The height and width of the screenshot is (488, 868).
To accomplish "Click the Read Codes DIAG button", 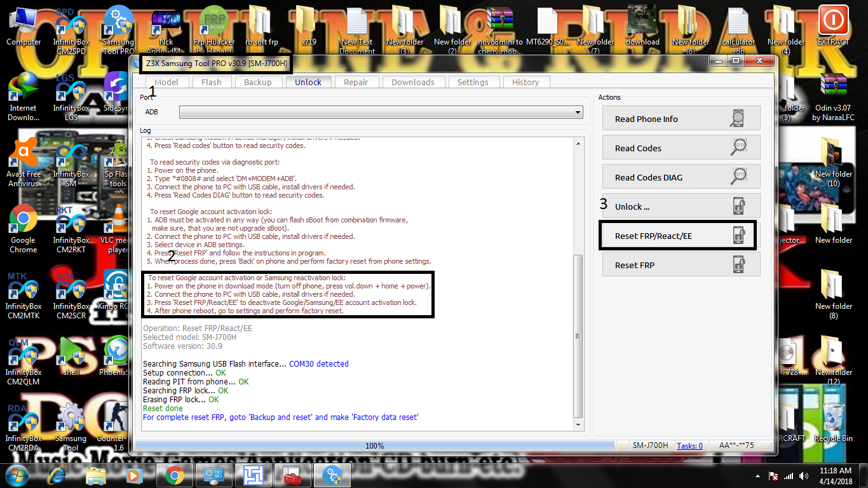I will pos(681,177).
